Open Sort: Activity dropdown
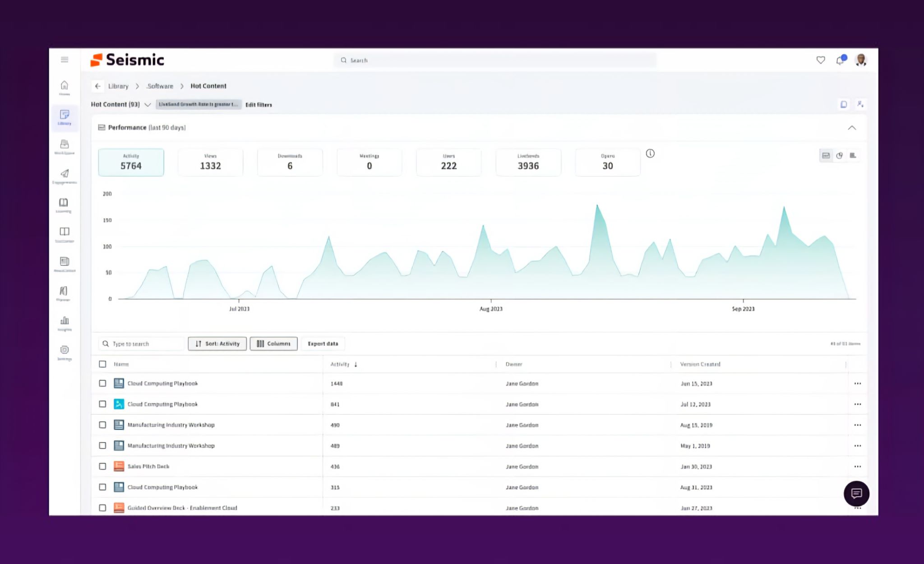This screenshot has width=924, height=564. pos(217,344)
